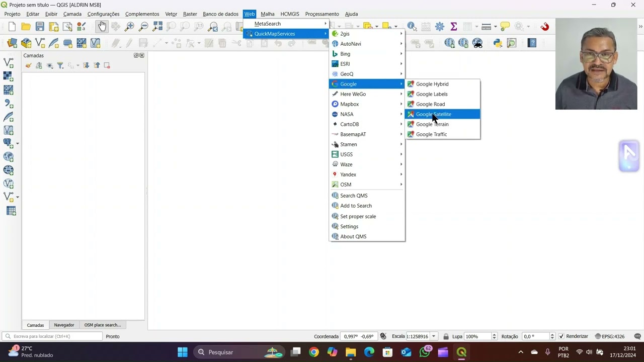Switch to the Navegador tab

64,325
